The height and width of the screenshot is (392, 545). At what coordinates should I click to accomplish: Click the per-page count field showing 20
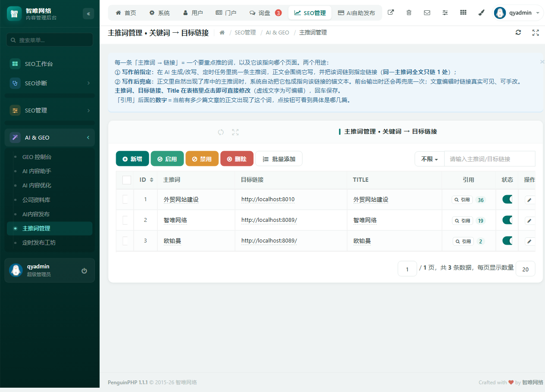tap(525, 269)
